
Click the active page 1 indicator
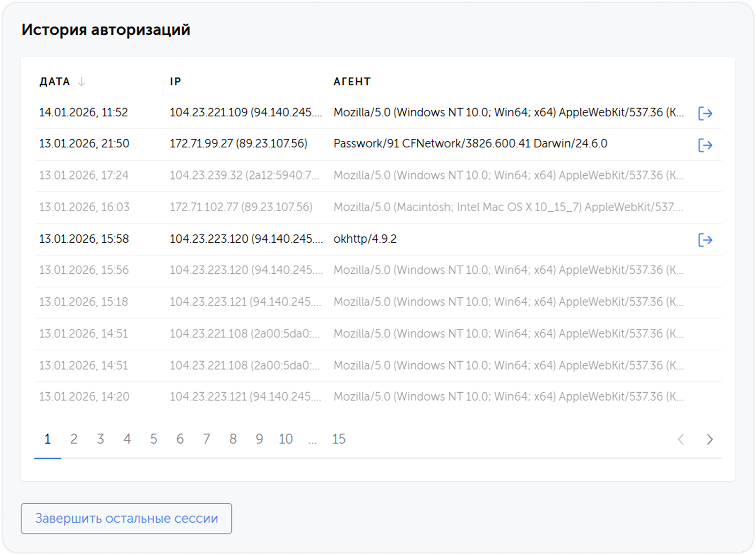pyautogui.click(x=48, y=439)
